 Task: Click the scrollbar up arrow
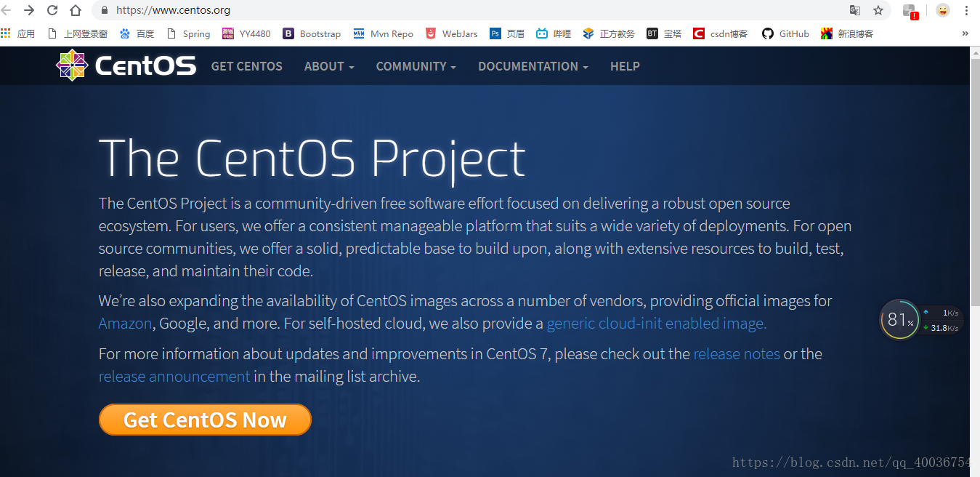click(974, 52)
